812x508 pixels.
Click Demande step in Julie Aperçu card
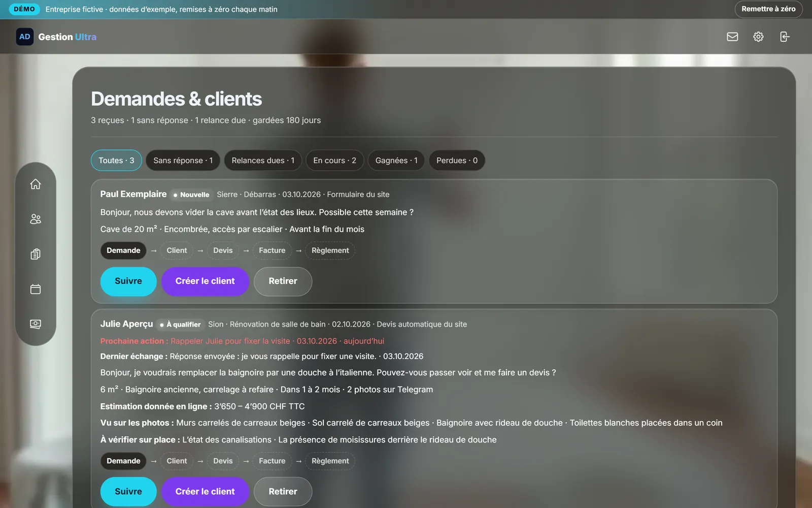pos(123,461)
